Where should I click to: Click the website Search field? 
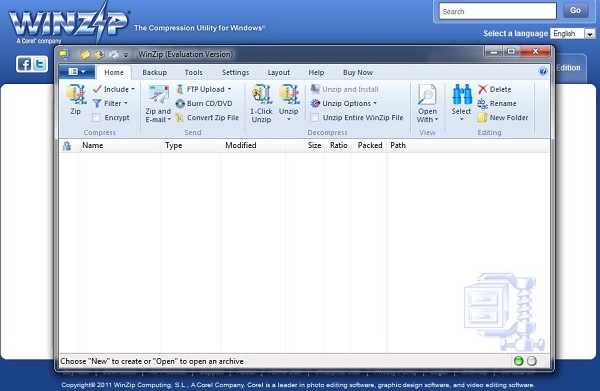(x=497, y=11)
